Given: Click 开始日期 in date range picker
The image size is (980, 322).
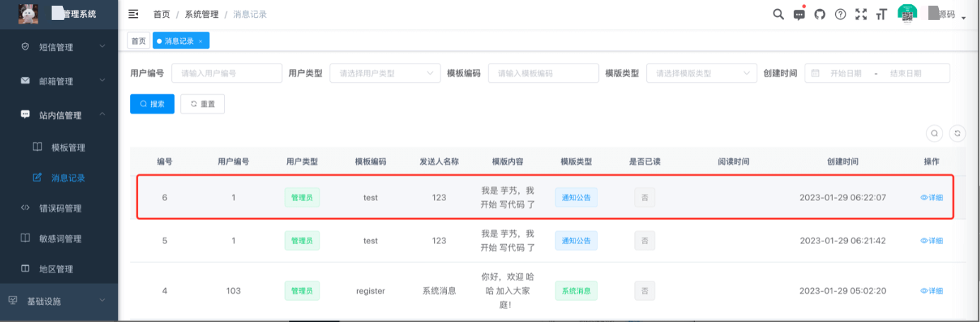Looking at the screenshot, I should [x=846, y=73].
